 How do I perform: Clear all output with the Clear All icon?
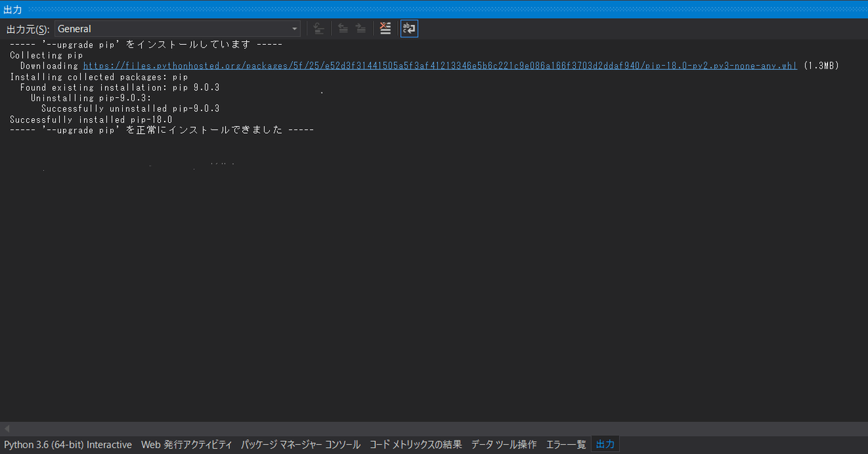tap(385, 29)
